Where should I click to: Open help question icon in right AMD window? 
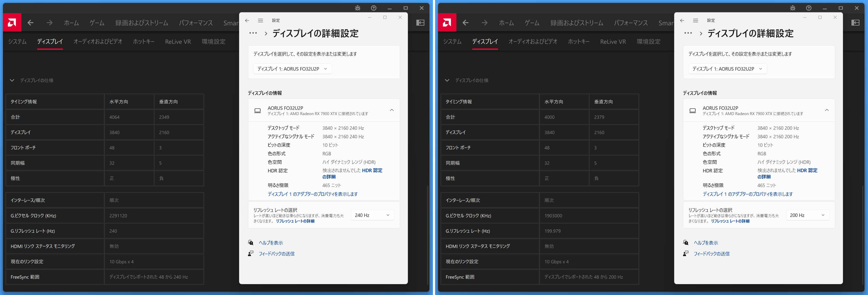(808, 8)
